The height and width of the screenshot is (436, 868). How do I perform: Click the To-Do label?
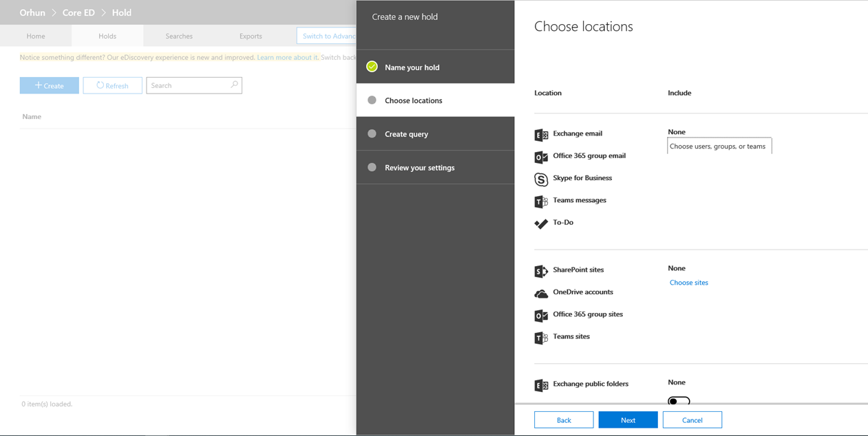tap(563, 222)
